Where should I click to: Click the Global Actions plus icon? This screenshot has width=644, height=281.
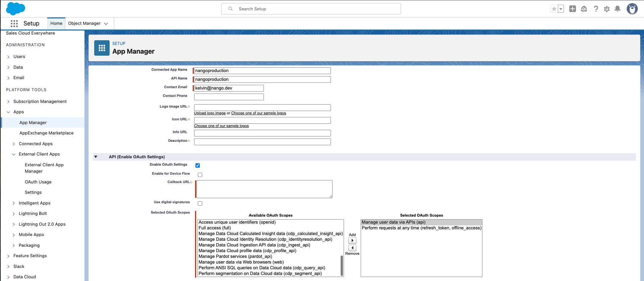tap(573, 9)
